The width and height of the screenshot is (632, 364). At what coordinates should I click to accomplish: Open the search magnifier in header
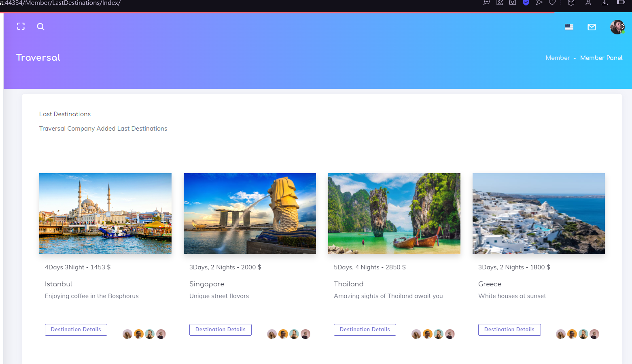[40, 27]
